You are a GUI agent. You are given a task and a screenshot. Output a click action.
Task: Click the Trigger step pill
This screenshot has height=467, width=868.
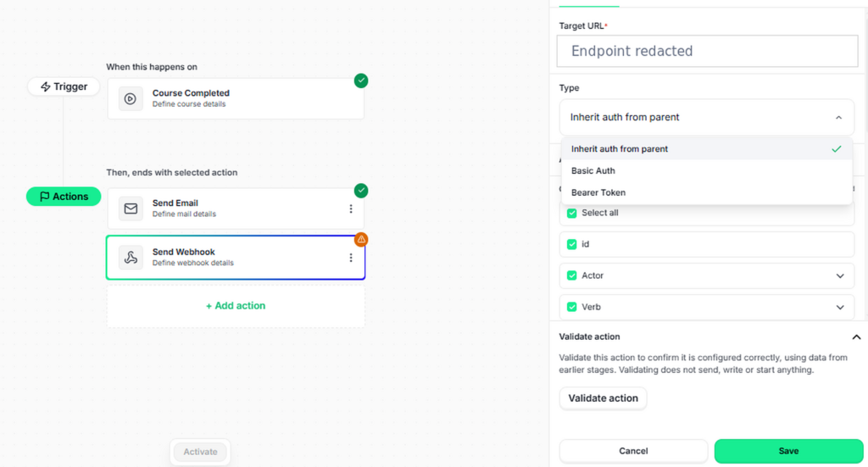pos(64,86)
